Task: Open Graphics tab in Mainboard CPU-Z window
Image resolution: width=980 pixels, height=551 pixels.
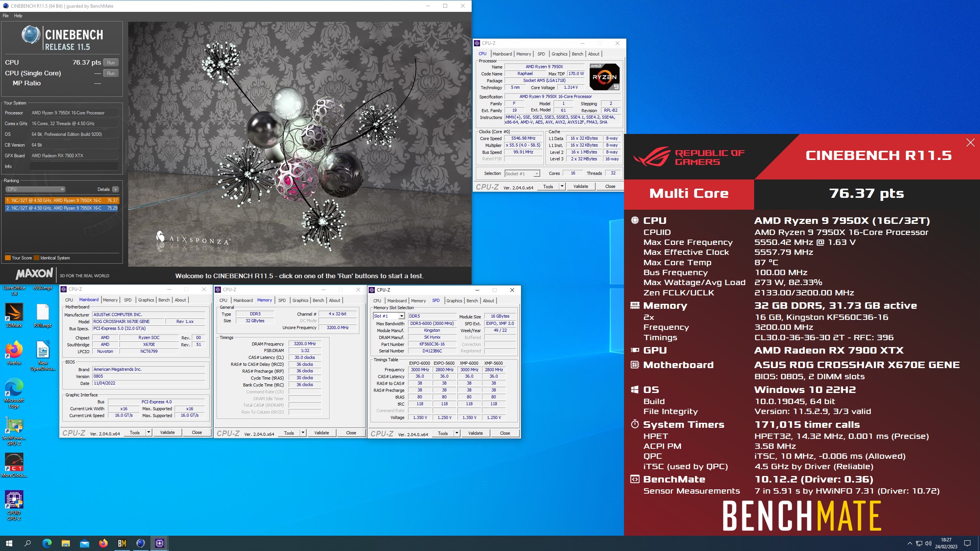Action: (146, 300)
